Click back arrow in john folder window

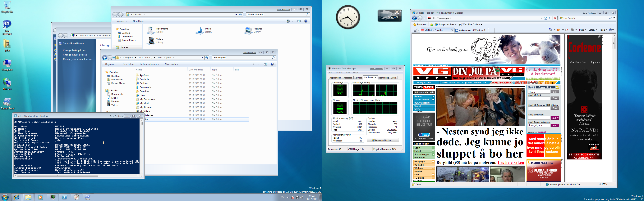105,58
